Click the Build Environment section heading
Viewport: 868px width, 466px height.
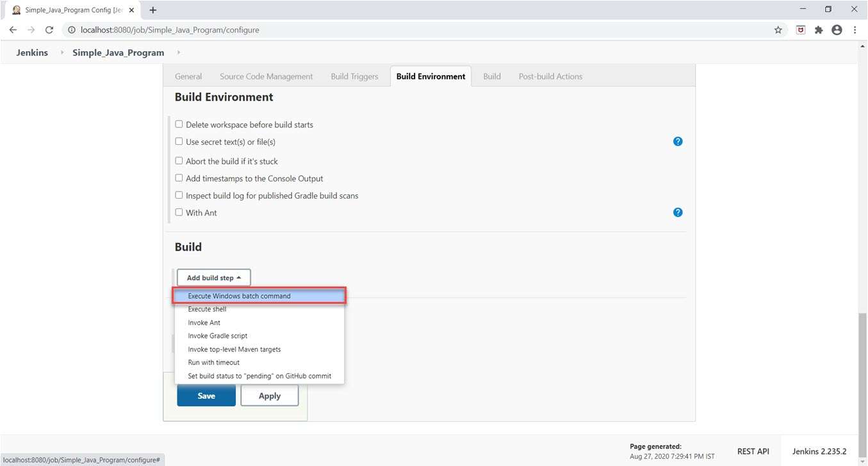224,97
